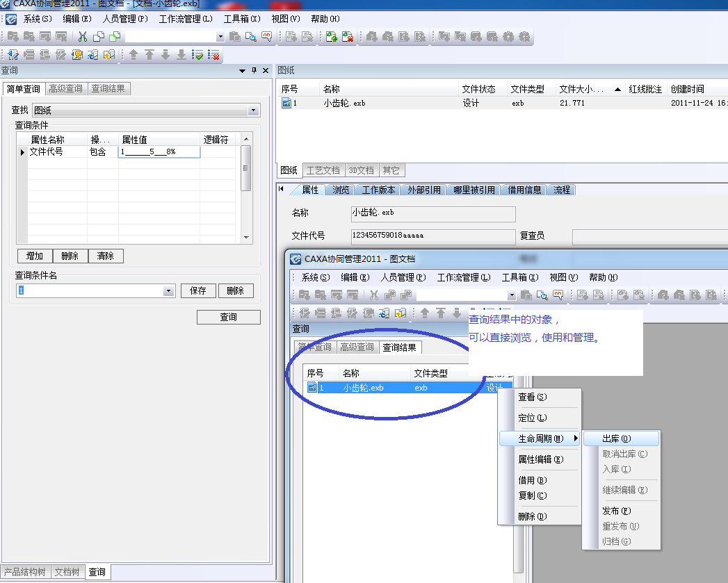Open the 查询 panel options arrow
Viewport: 728px width, 583px height.
point(242,71)
